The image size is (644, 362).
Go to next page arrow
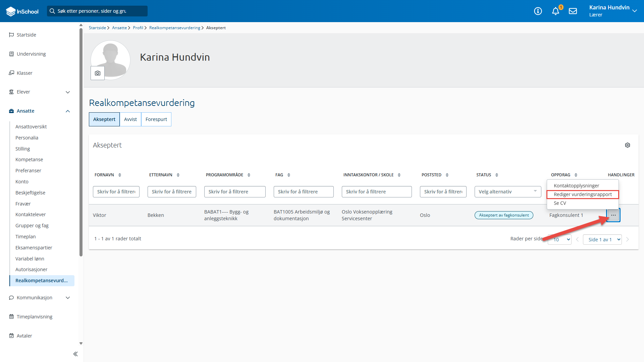(628, 239)
